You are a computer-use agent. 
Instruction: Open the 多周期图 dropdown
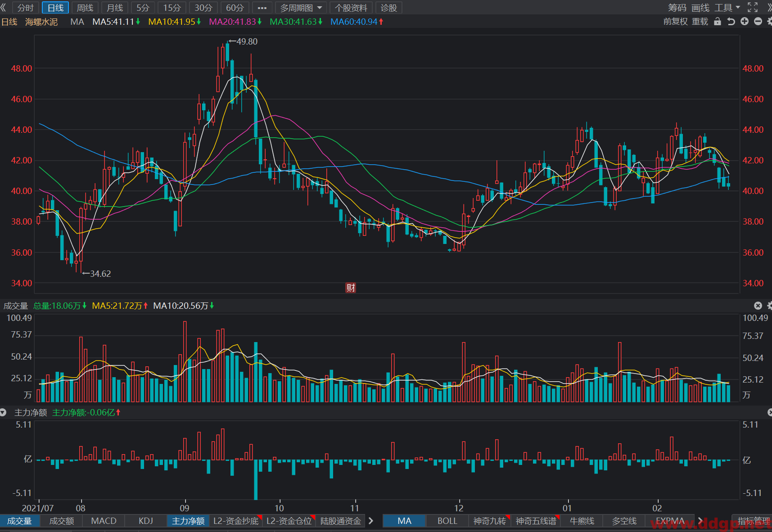301,8
